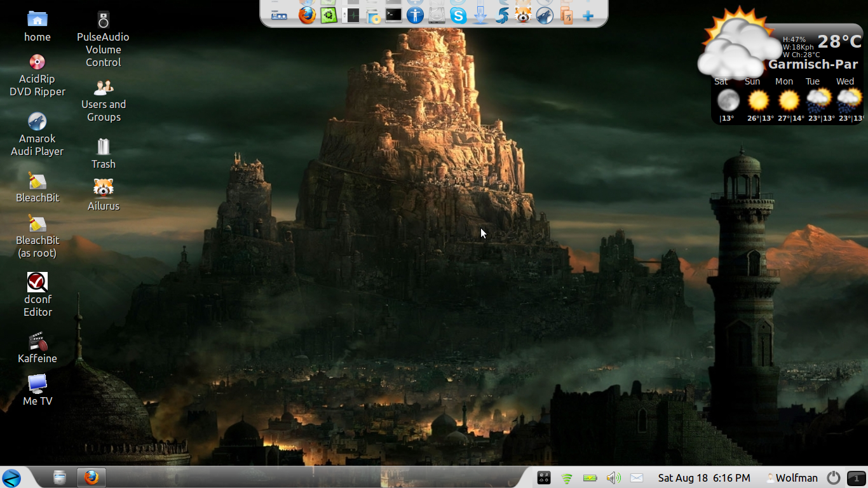Click the Ailurus red panda desktop icon

[103, 188]
